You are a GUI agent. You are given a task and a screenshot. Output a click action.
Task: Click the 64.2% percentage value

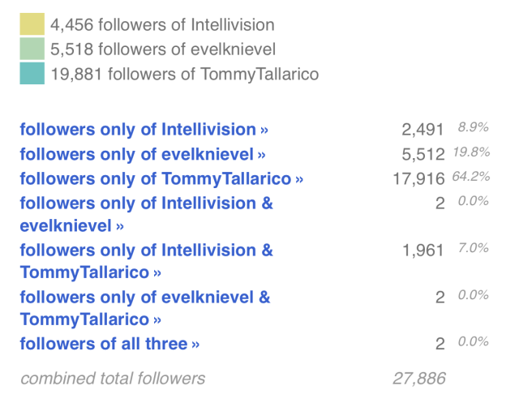[x=471, y=177]
